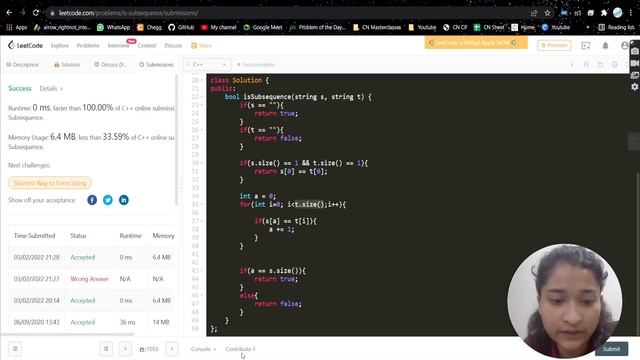Open the notifications bell icon
640x360 pixels.
[605, 45]
